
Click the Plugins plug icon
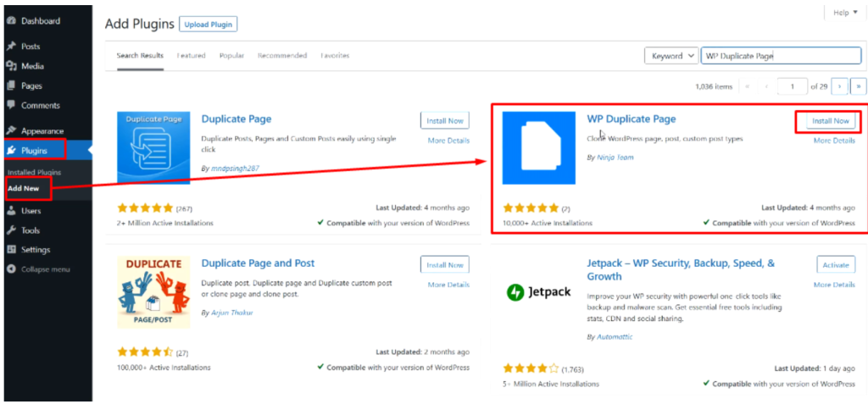(10, 151)
